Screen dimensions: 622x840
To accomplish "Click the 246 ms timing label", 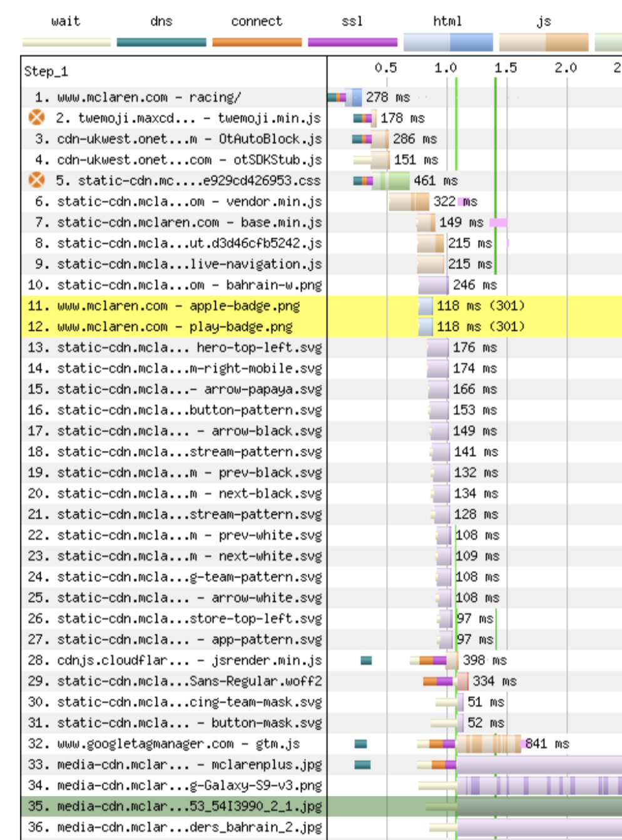I will pyautogui.click(x=475, y=285).
